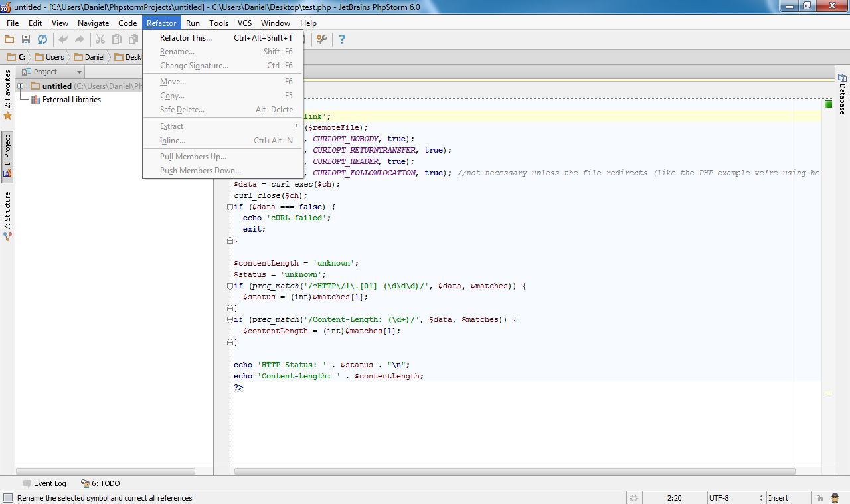Viewport: 850px width, 504px height.
Task: Click the lock icon in status bar
Action: click(821, 498)
